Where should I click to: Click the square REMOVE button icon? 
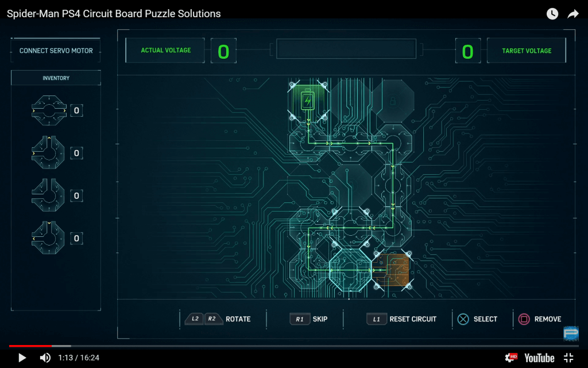click(x=524, y=319)
